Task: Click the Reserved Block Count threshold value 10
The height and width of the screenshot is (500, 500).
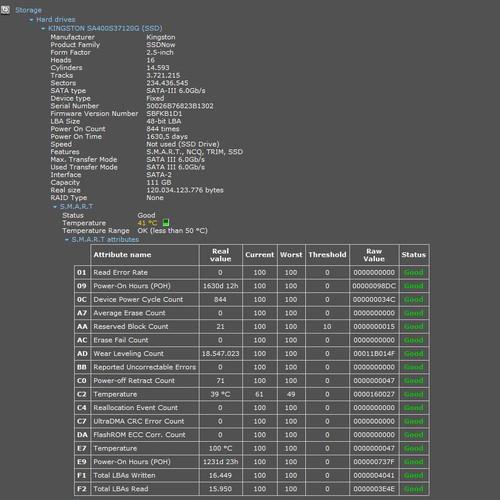Action: pyautogui.click(x=327, y=327)
